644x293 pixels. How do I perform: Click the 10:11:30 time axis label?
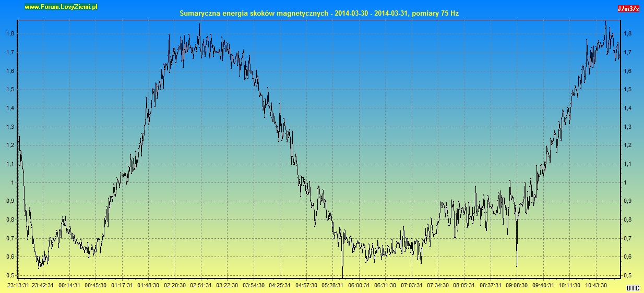(569, 285)
